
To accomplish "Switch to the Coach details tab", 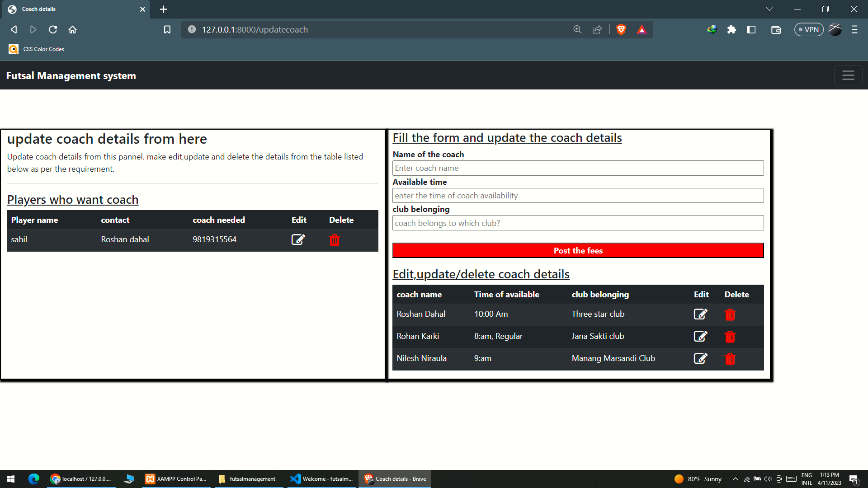I will [68, 9].
